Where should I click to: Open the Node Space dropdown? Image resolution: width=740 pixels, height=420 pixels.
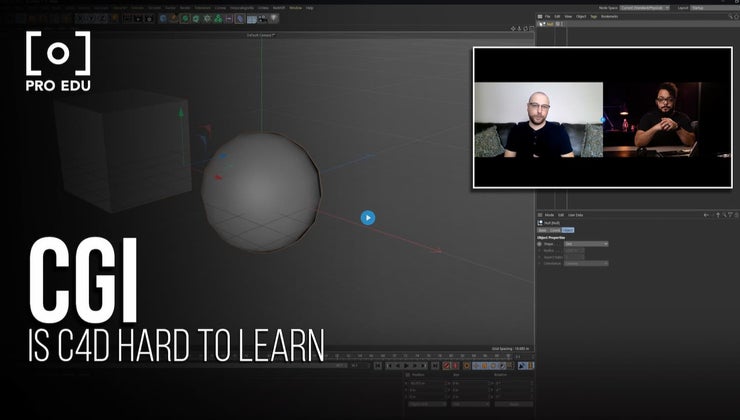coord(645,8)
